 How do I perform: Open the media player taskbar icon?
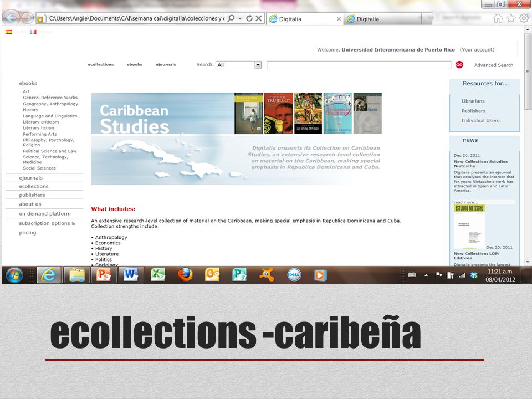click(x=320, y=275)
